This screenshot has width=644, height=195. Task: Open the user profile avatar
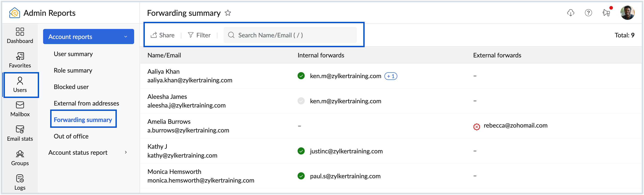coord(627,13)
